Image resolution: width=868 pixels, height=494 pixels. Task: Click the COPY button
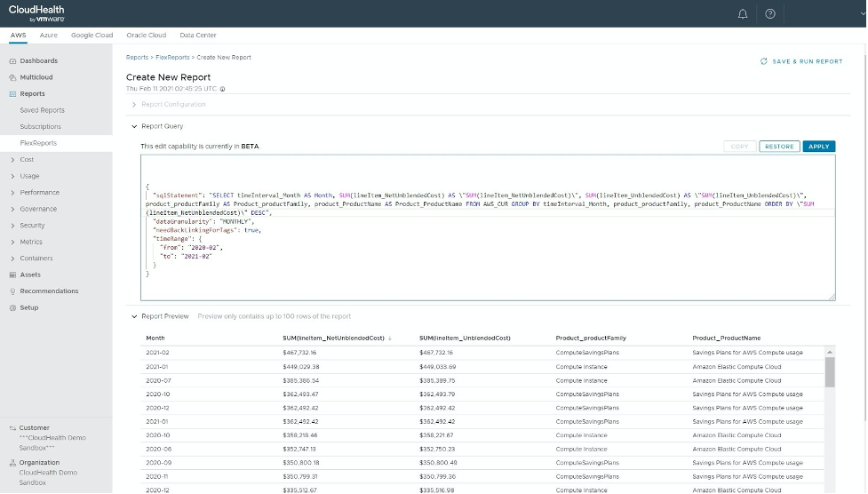point(739,147)
